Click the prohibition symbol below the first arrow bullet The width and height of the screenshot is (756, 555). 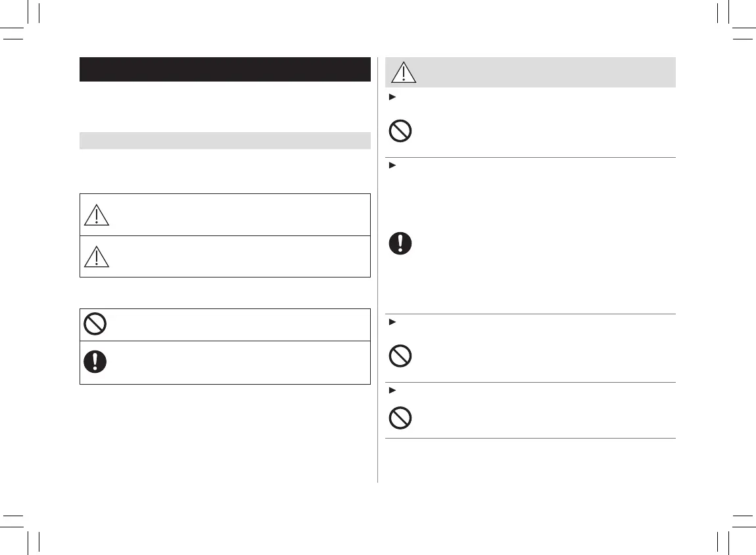[x=400, y=132]
